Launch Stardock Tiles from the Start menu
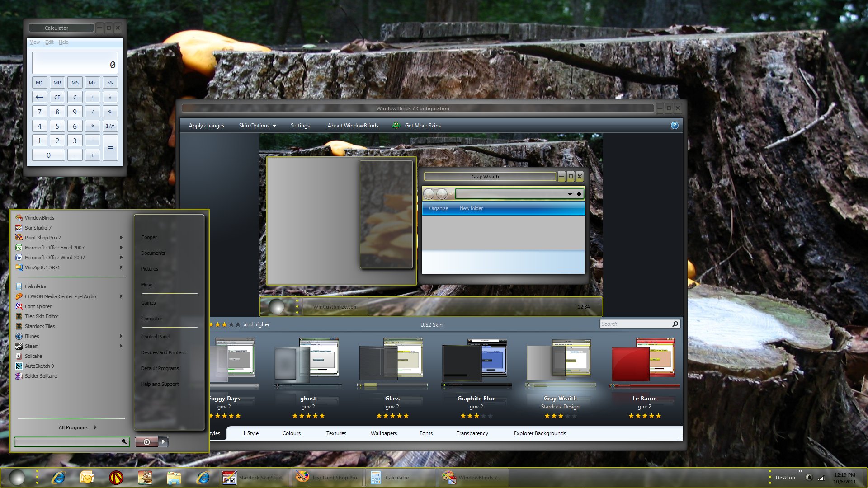 point(40,326)
